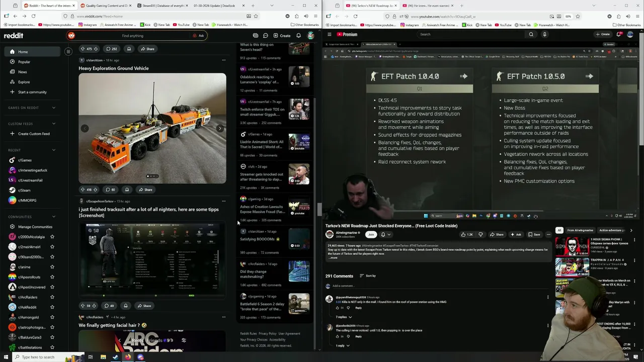Show previous image in vehicle post gallery

click(x=85, y=129)
